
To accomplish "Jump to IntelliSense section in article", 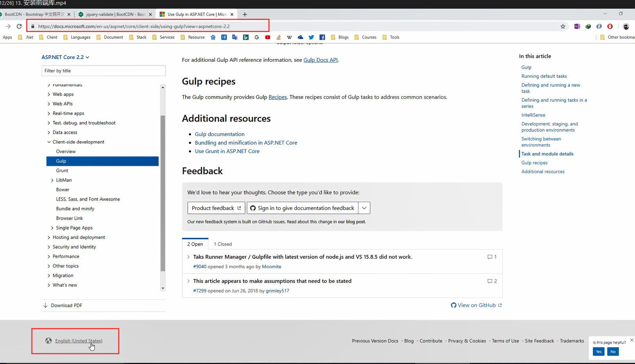I will point(533,115).
